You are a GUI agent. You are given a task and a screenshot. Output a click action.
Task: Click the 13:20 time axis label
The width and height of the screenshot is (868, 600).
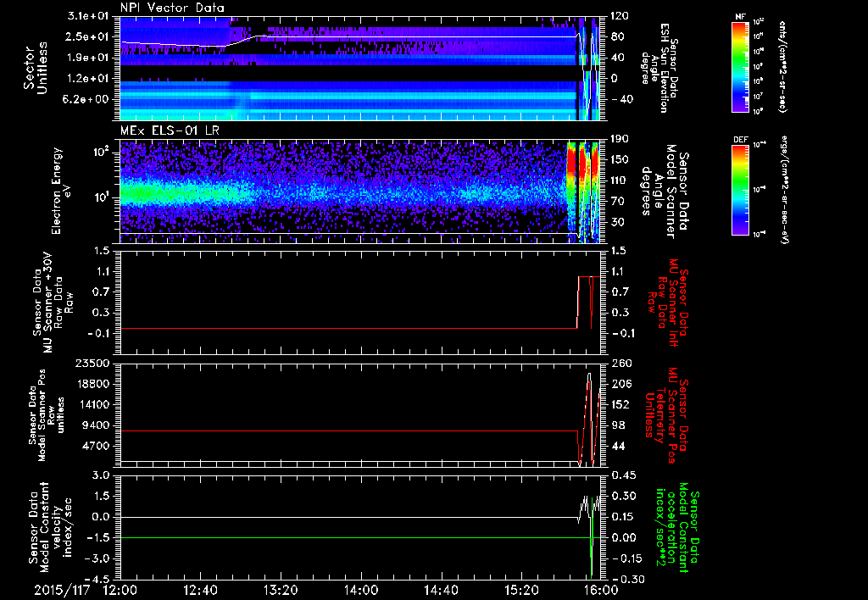(281, 590)
